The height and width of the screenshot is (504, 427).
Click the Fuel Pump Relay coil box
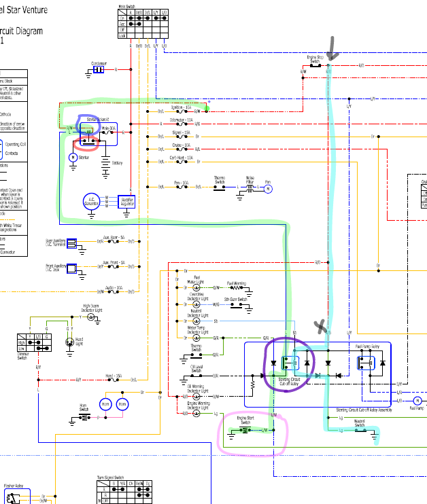tap(366, 363)
